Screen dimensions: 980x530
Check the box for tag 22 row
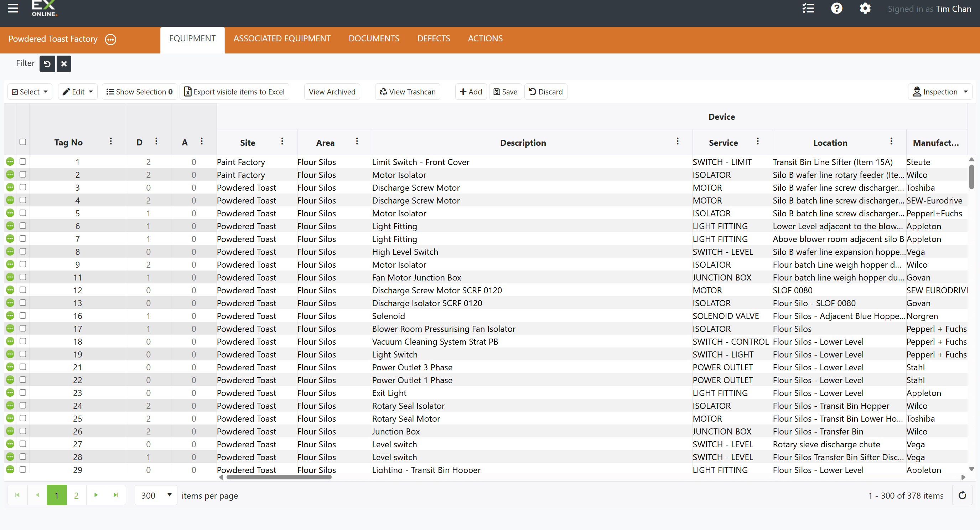coord(23,380)
